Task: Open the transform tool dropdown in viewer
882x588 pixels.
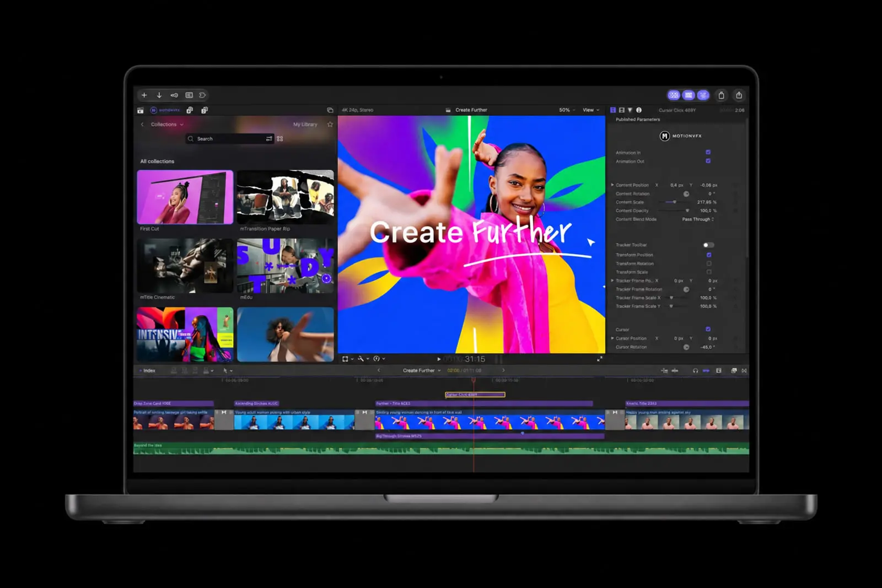Action: click(x=347, y=359)
